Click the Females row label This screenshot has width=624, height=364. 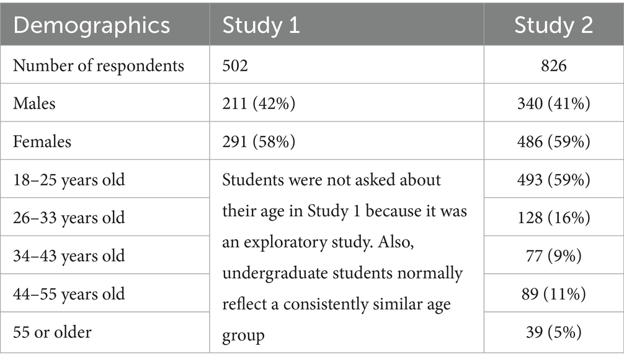point(42,141)
